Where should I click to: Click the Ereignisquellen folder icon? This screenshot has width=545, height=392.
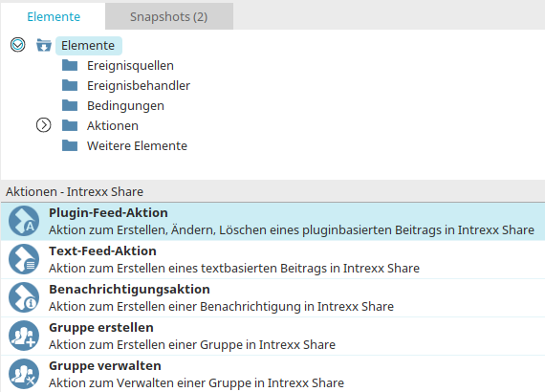[70, 65]
